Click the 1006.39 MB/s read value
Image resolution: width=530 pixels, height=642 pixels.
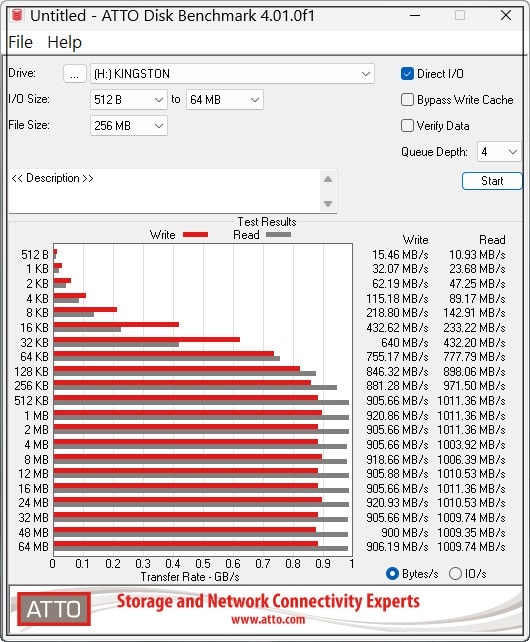pyautogui.click(x=471, y=459)
